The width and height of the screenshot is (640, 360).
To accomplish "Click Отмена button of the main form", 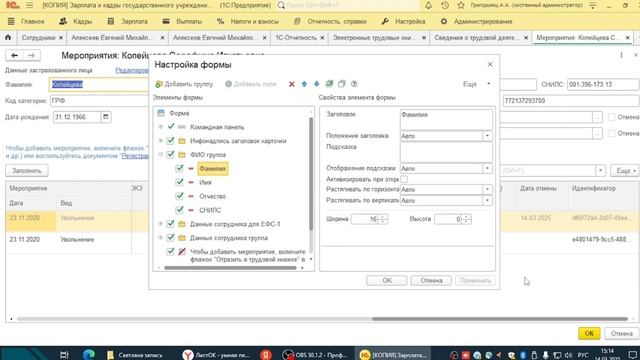I will 622,333.
